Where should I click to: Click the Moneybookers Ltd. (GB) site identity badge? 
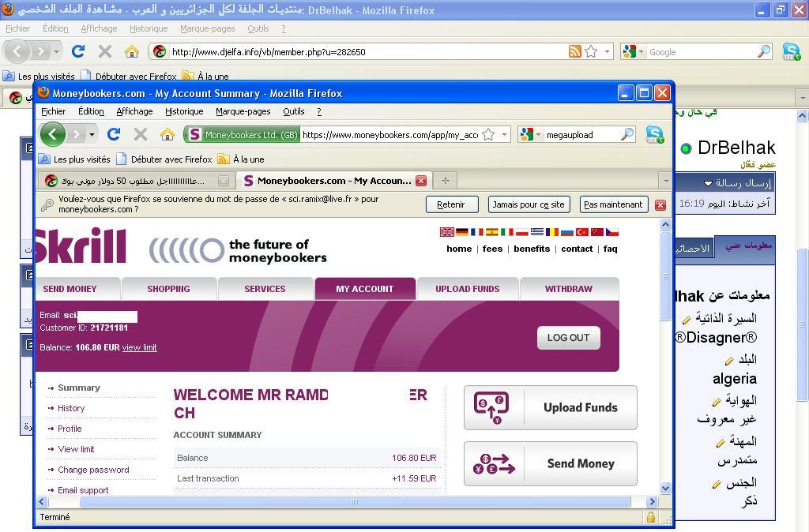(242, 134)
